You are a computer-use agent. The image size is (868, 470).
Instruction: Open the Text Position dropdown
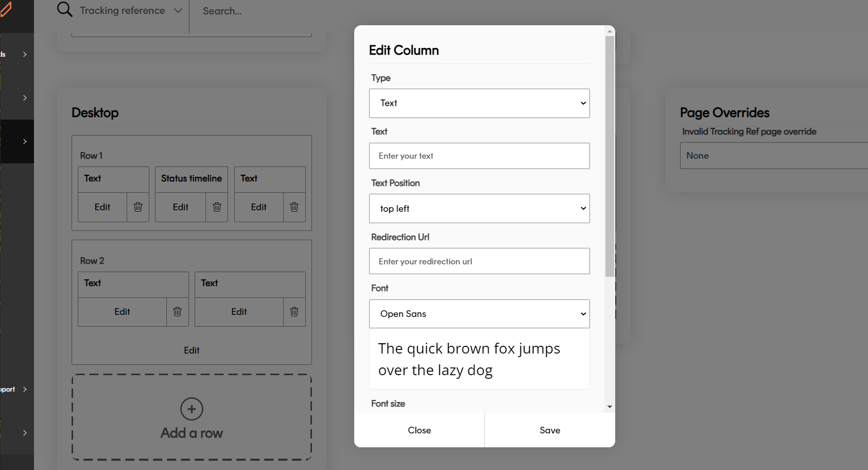pos(479,209)
